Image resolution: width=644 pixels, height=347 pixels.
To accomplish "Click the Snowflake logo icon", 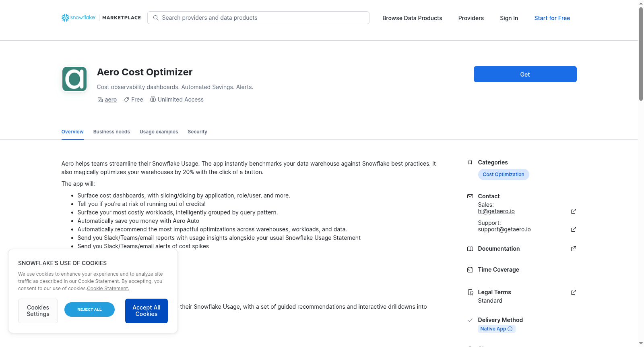I will tap(65, 18).
